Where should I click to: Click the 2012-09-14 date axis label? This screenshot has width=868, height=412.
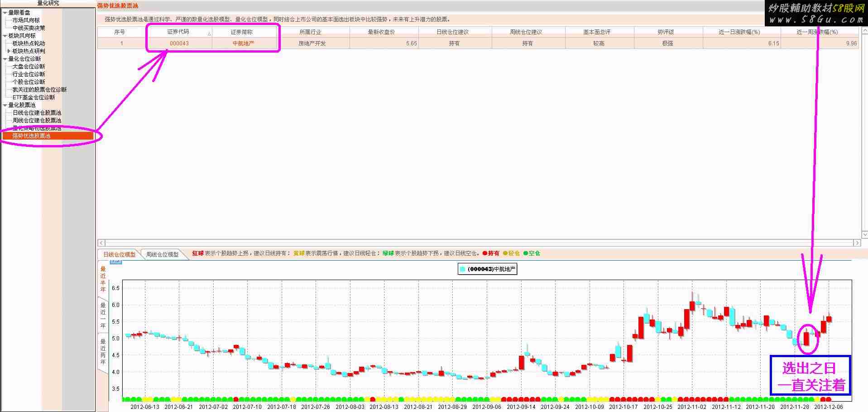pyautogui.click(x=521, y=407)
